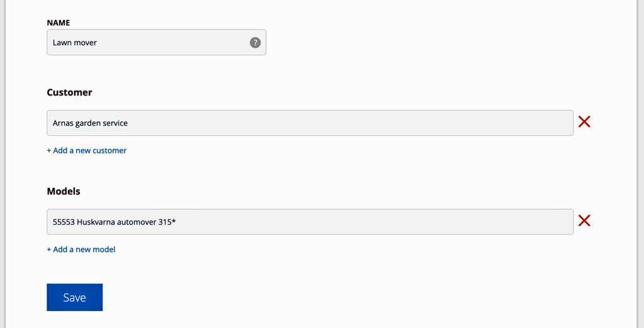Image resolution: width=644 pixels, height=328 pixels.
Task: Delete the Huskvarna automover model with red X
Action: click(x=584, y=221)
